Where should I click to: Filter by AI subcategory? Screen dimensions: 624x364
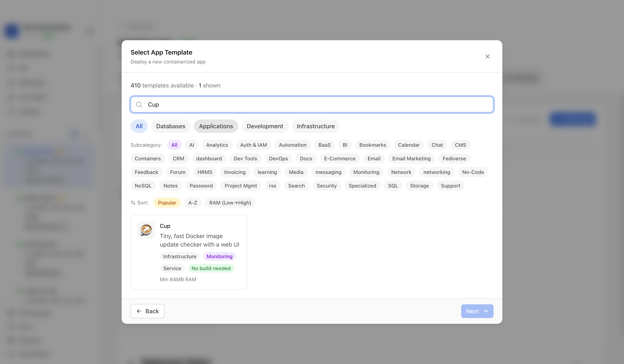click(x=192, y=145)
